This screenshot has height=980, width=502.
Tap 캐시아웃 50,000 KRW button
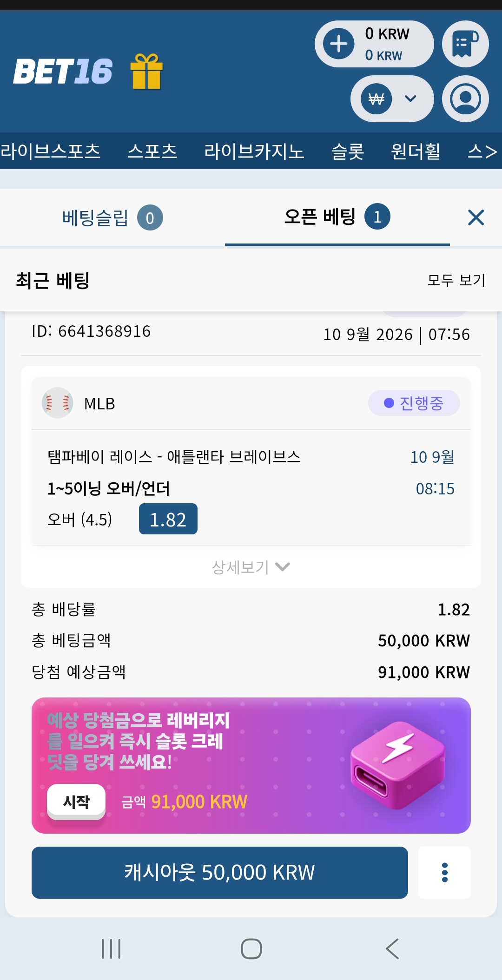coord(220,872)
